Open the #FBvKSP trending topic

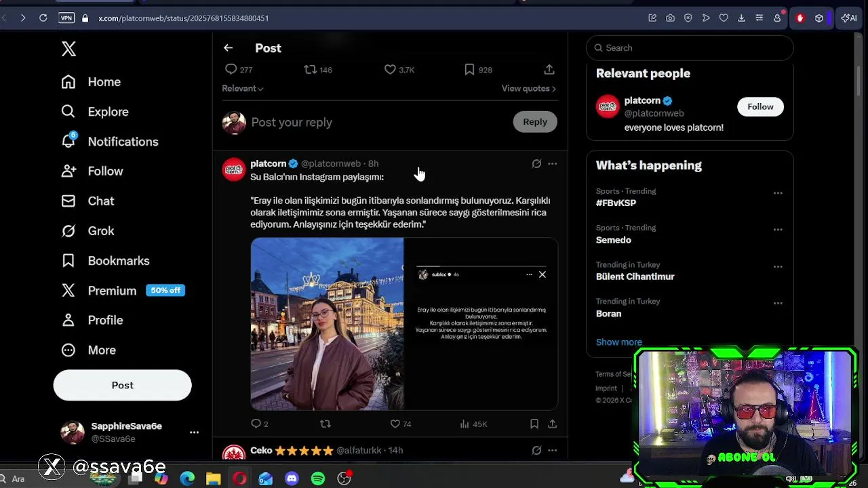616,203
